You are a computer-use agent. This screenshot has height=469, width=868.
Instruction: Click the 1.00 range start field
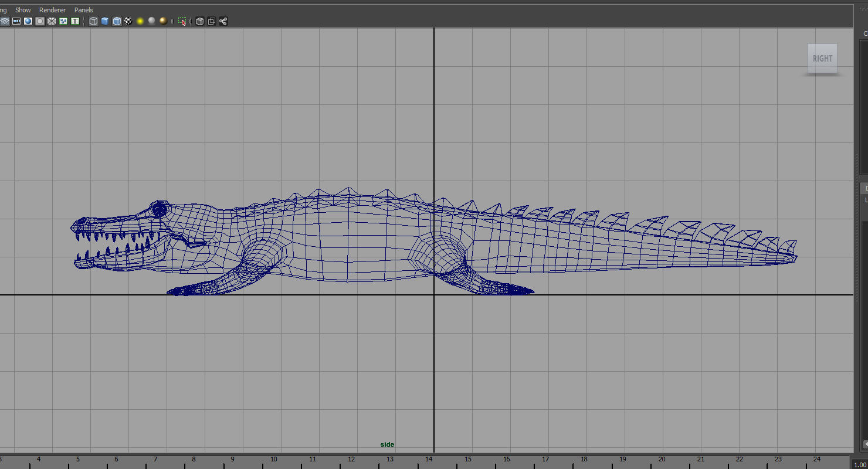(x=860, y=465)
